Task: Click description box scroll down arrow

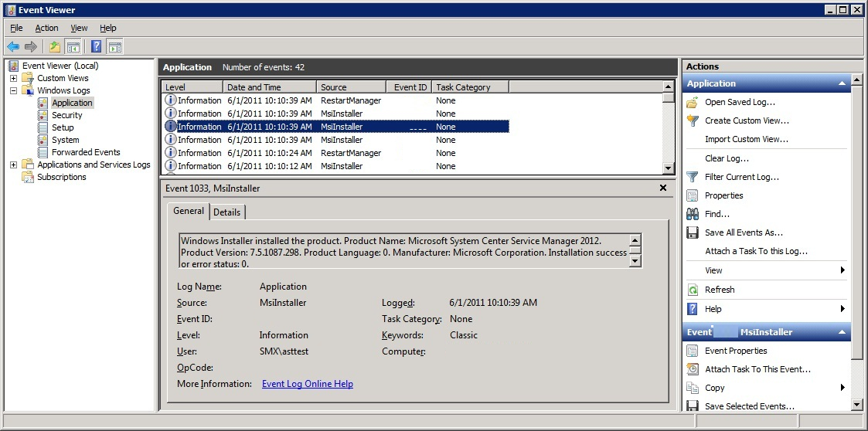Action: coord(635,260)
